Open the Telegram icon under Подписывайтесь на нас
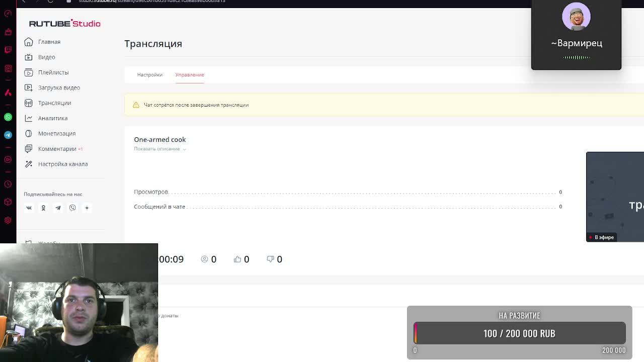 coord(58,208)
